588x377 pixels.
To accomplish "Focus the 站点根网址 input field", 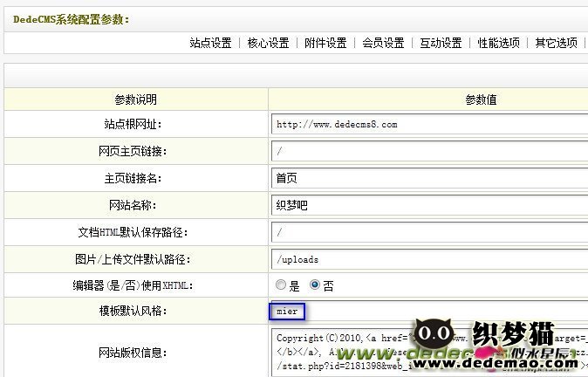I will pyautogui.click(x=429, y=124).
